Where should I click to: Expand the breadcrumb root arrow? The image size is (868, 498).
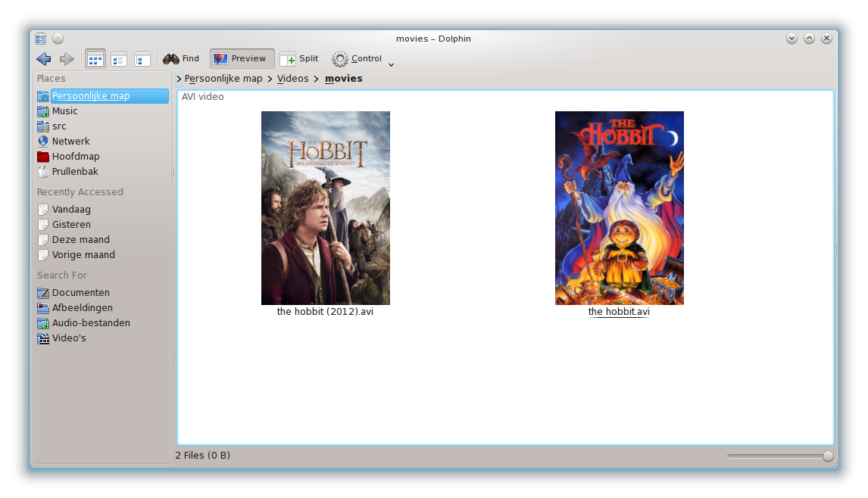(179, 79)
